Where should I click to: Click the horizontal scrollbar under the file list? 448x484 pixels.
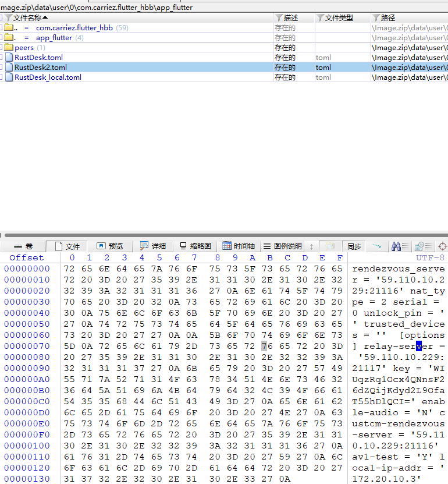pyautogui.click(x=226, y=235)
